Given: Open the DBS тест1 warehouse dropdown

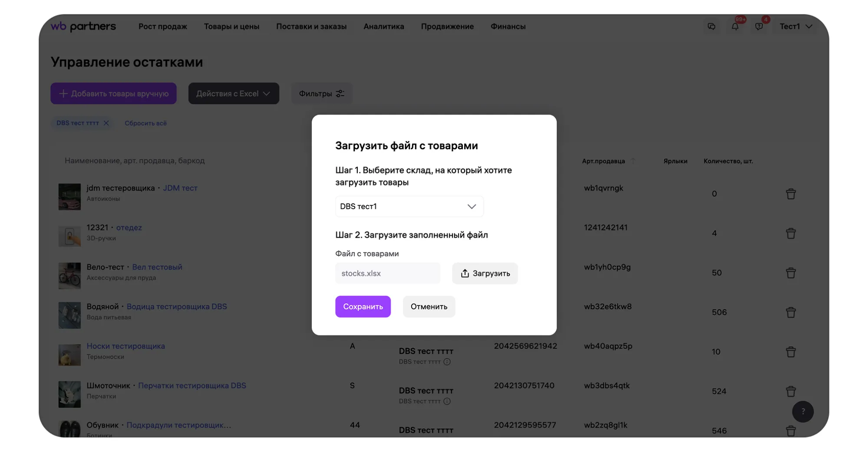Looking at the screenshot, I should 409,206.
